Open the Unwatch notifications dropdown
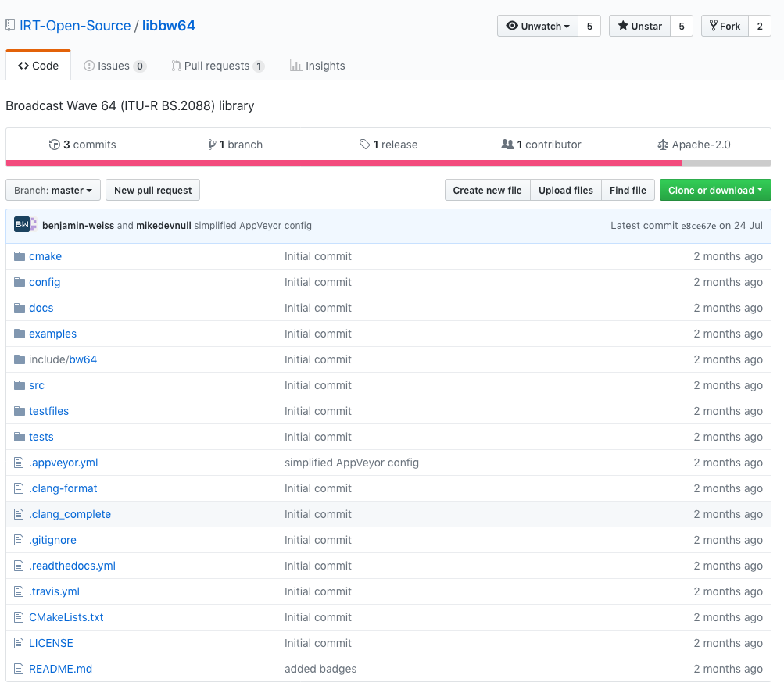The image size is (784, 686). (x=538, y=26)
